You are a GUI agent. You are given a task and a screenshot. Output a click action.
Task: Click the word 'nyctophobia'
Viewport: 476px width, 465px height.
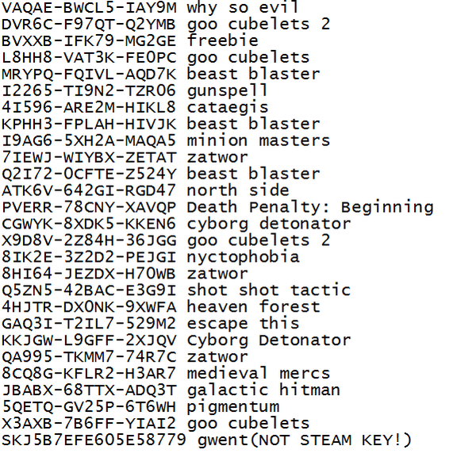pyautogui.click(x=244, y=258)
